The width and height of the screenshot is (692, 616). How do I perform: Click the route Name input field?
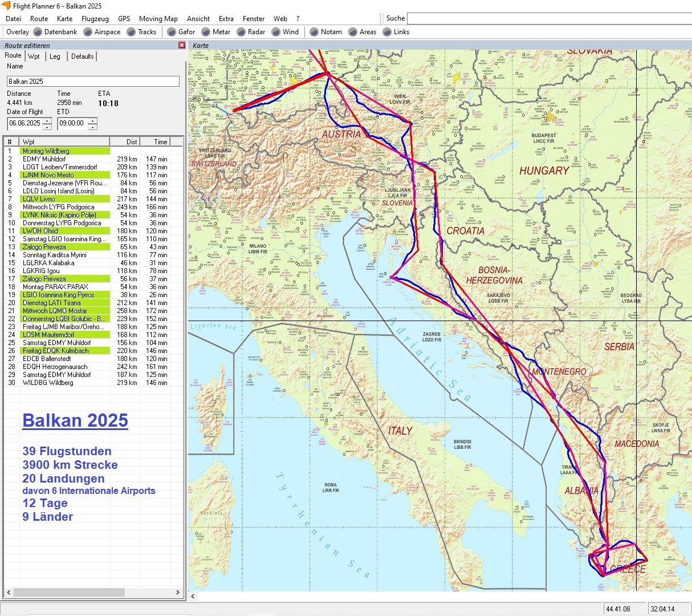tap(93, 82)
